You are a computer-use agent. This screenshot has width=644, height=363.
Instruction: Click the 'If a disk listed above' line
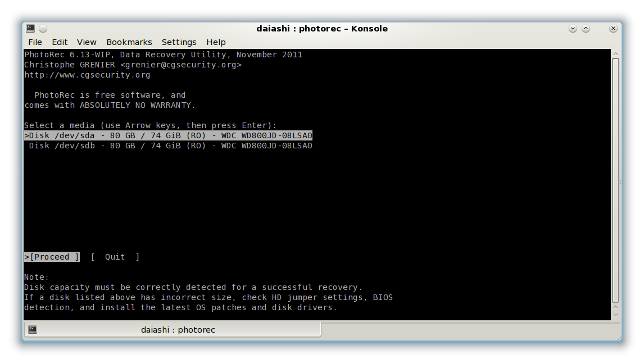pos(208,297)
